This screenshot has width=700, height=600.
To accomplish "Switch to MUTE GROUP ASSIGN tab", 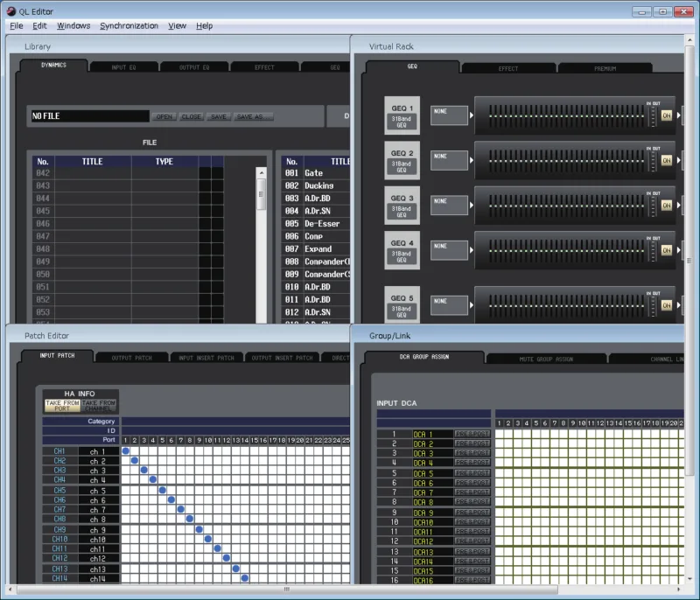I will click(x=546, y=359).
